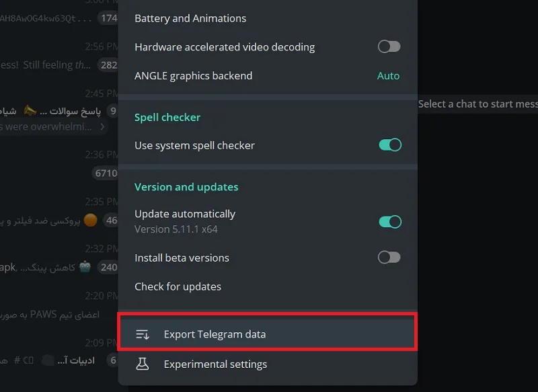Enable Install beta versions toggle
Screen dimensions: 538x392
[389, 258]
